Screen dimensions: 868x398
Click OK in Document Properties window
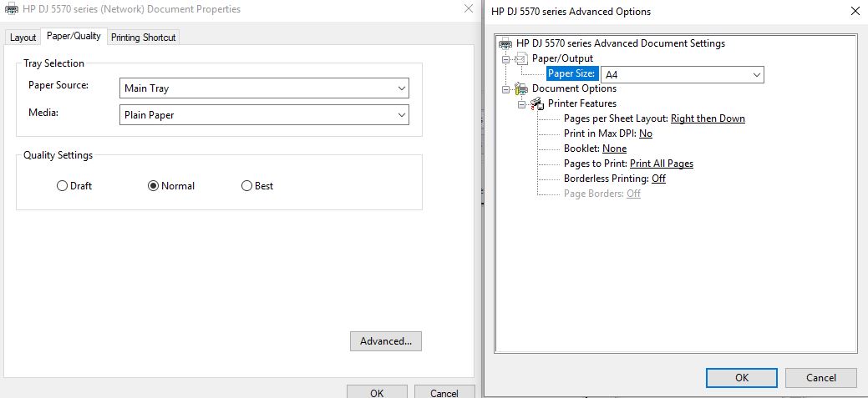[x=377, y=392]
